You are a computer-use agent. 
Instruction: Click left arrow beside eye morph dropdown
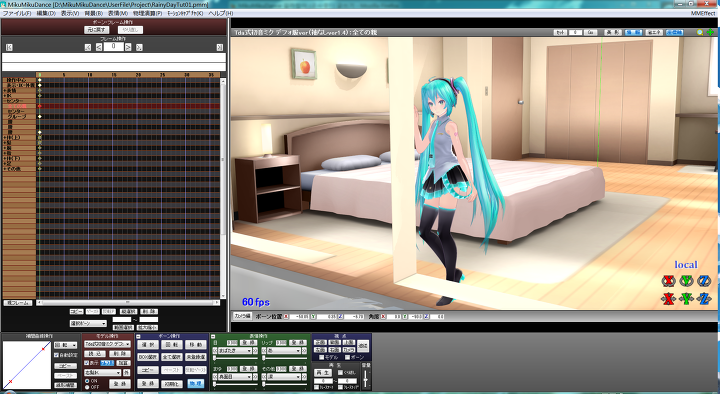[215, 351]
